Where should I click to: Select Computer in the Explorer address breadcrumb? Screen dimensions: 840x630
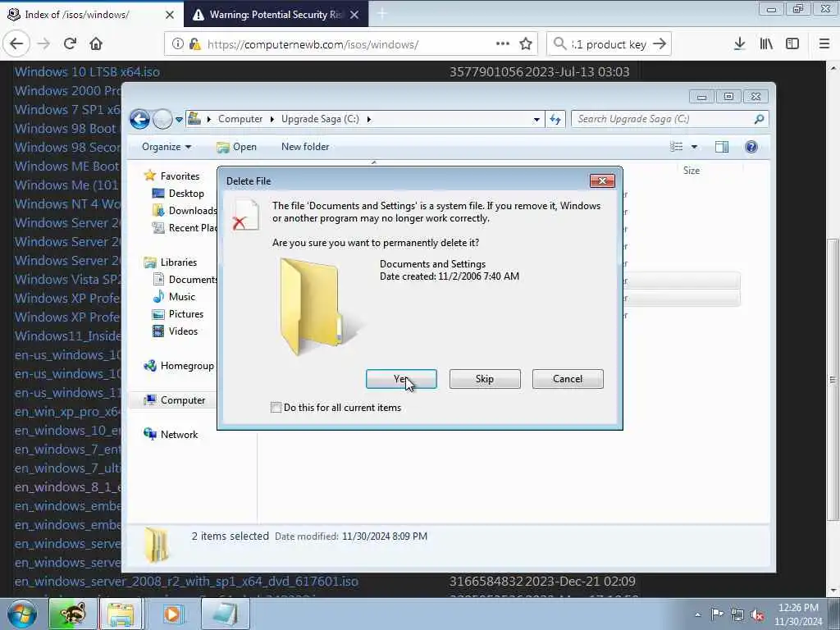tap(240, 119)
